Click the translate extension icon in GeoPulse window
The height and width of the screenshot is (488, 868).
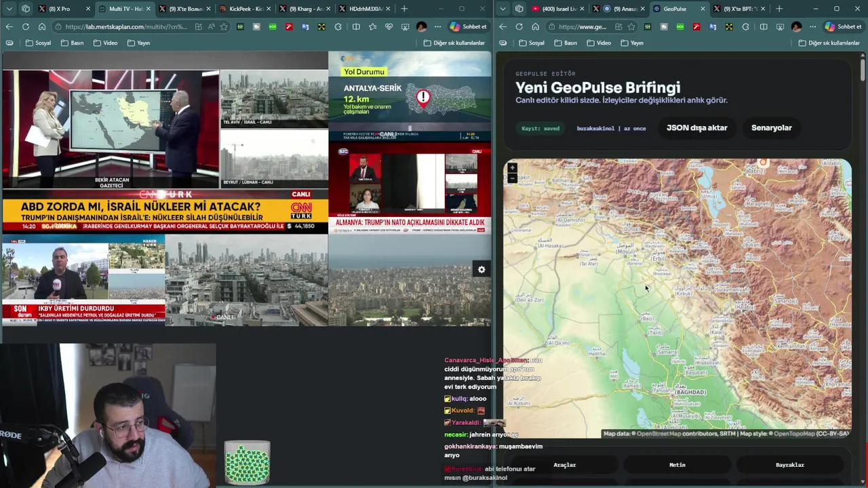click(x=713, y=26)
